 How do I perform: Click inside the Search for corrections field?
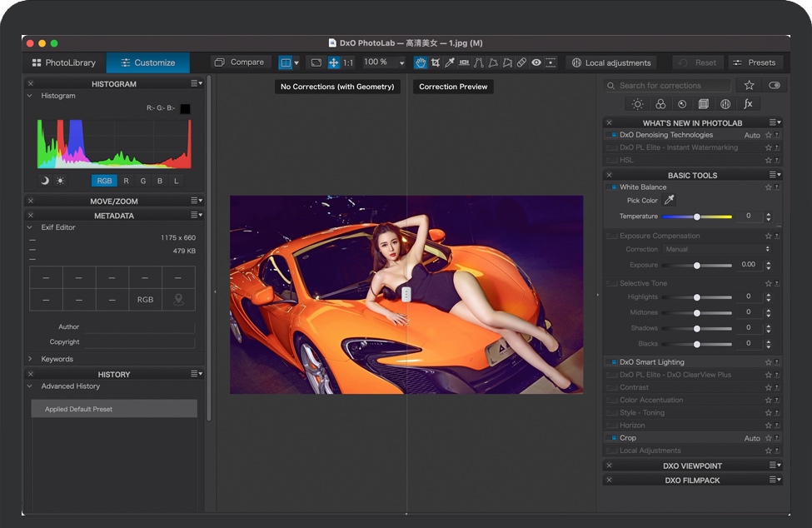[666, 84]
